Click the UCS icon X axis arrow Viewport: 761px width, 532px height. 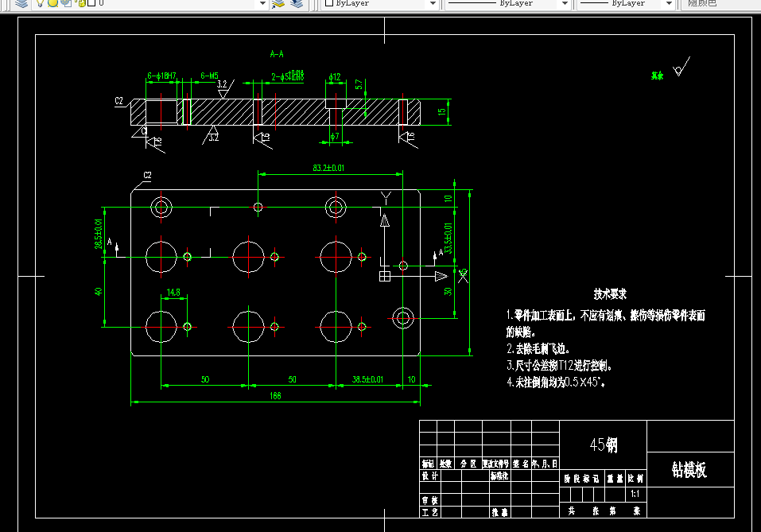(441, 276)
